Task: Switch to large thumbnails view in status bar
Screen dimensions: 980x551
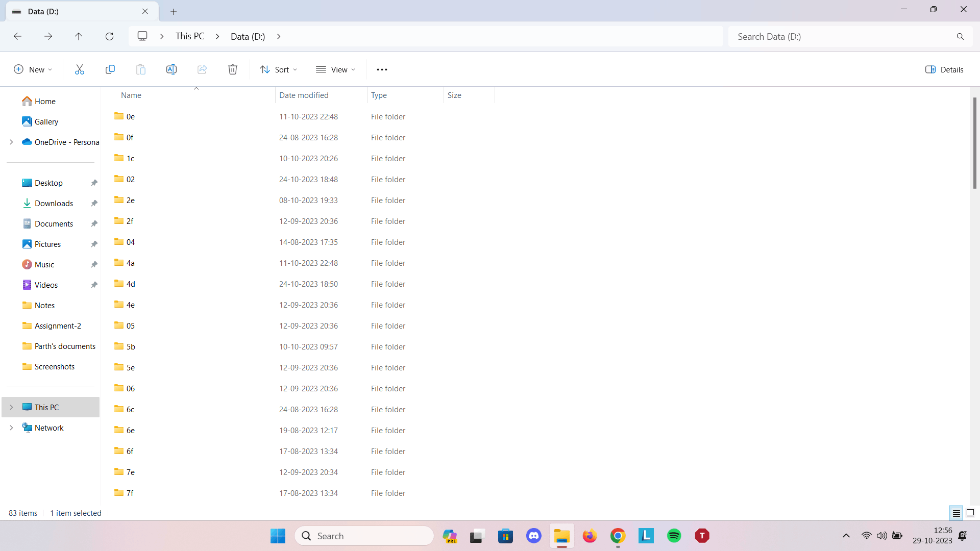Action: 970,513
